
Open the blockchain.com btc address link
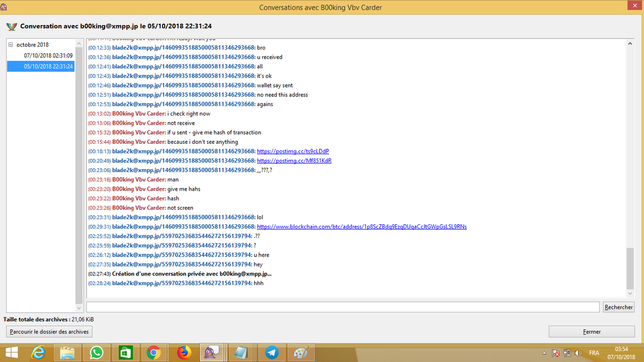point(362,227)
